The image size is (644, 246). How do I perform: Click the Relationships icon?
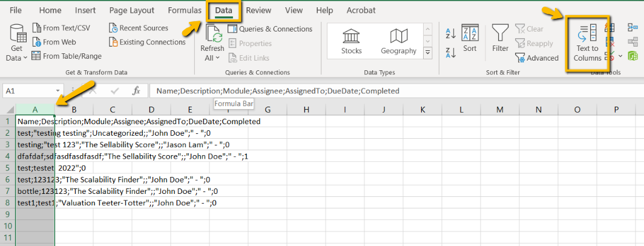tap(632, 42)
